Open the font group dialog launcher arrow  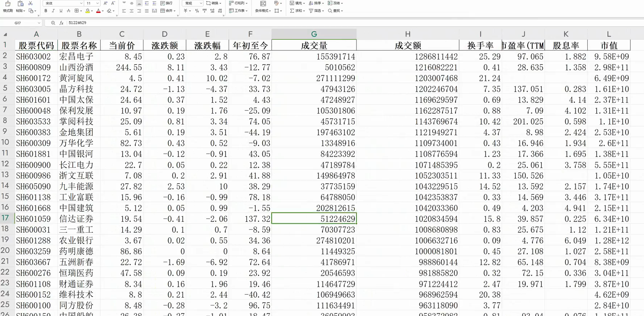point(117,16)
